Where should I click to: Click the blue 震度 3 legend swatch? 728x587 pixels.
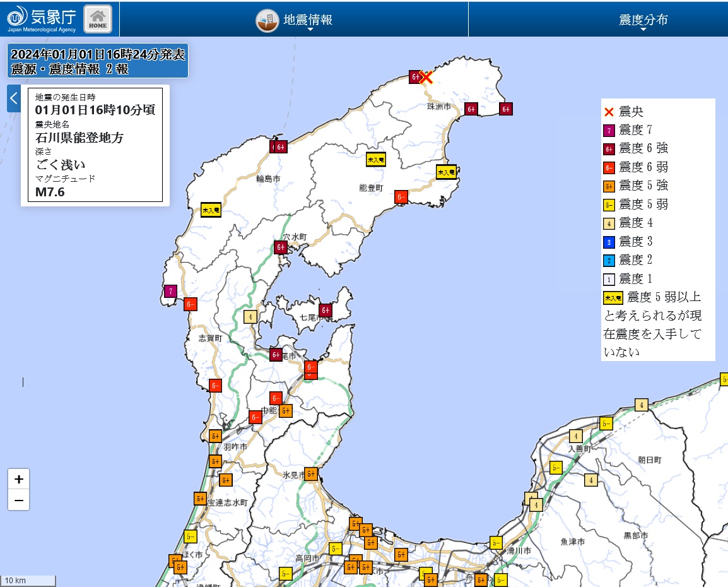[609, 242]
